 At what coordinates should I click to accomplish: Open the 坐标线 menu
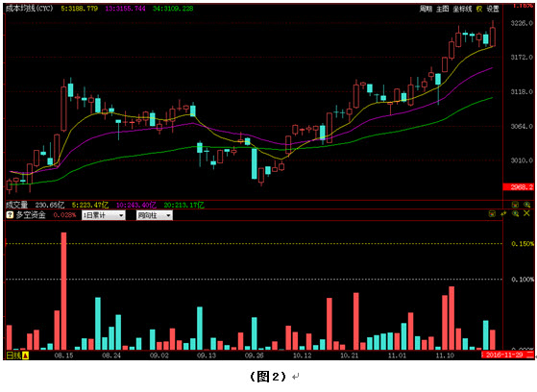[462, 9]
